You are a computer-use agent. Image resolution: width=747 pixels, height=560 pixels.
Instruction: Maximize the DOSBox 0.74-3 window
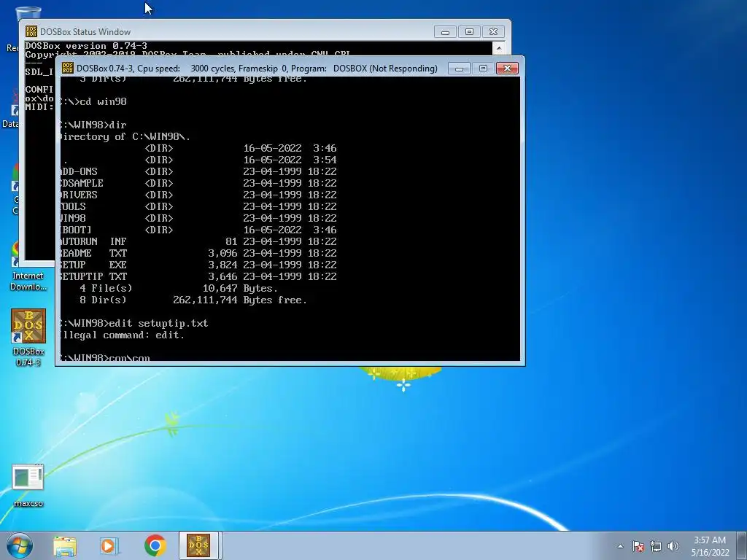pos(483,69)
